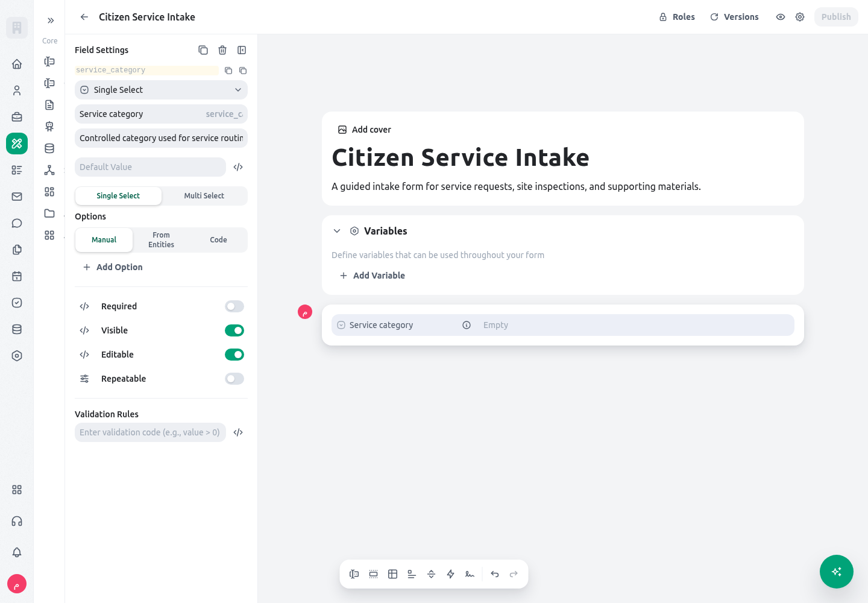
Task: Choose the From Entities options tab
Action: (x=161, y=240)
